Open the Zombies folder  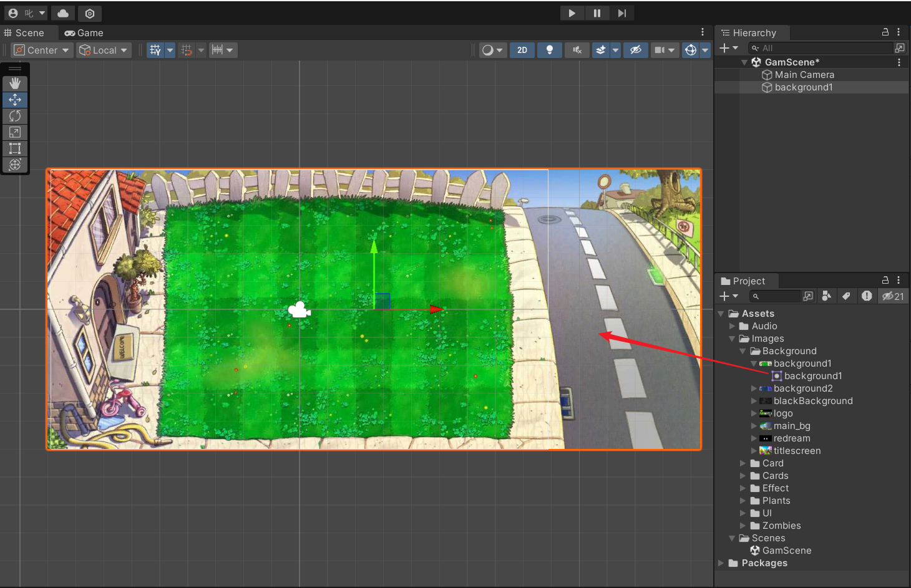(781, 526)
